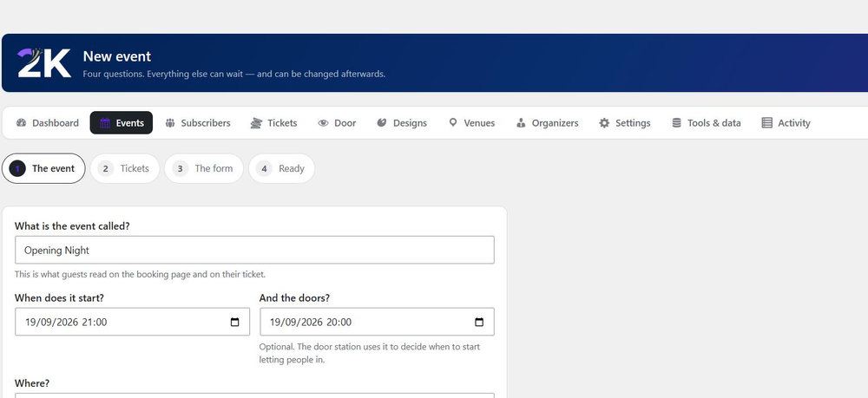Click the "Optional. The door station" hint
This screenshot has height=398, width=868.
click(x=370, y=353)
